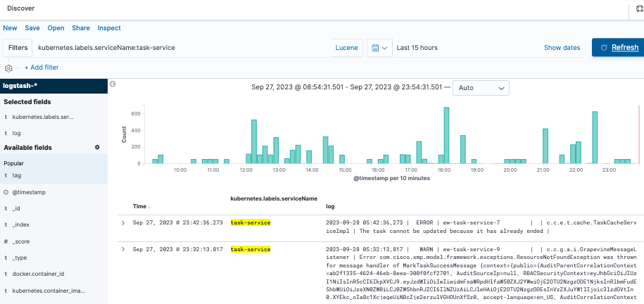This screenshot has width=644, height=304.
Task: Open the Auto interval dropdown
Action: (x=480, y=88)
